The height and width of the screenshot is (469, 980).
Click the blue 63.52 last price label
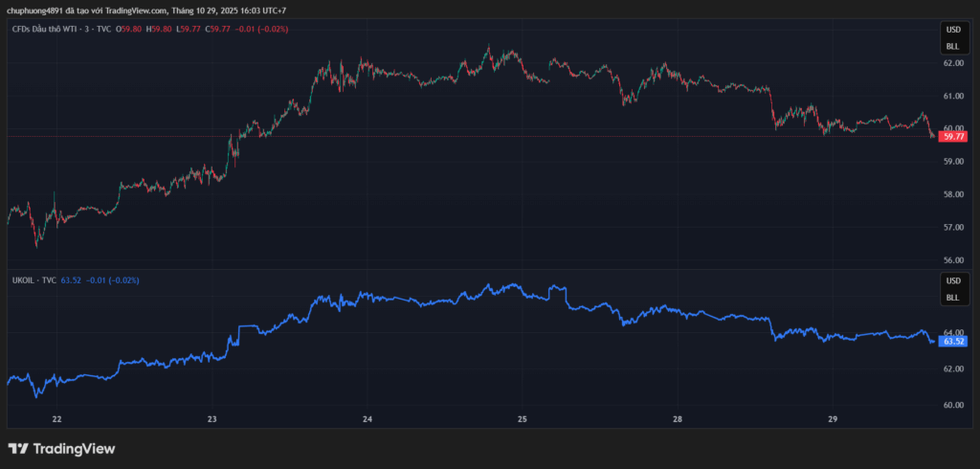point(953,341)
